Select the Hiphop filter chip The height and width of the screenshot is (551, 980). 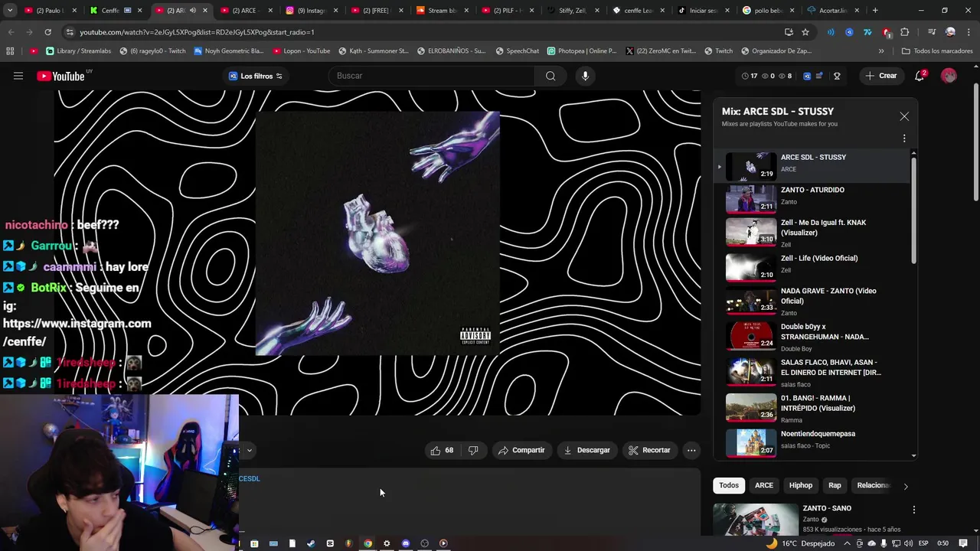click(801, 485)
